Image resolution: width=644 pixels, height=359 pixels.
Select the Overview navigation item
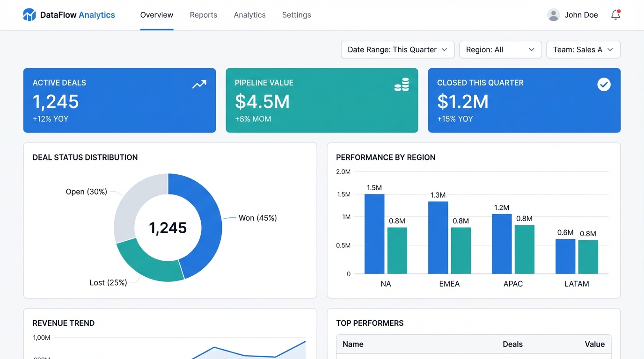click(x=156, y=14)
